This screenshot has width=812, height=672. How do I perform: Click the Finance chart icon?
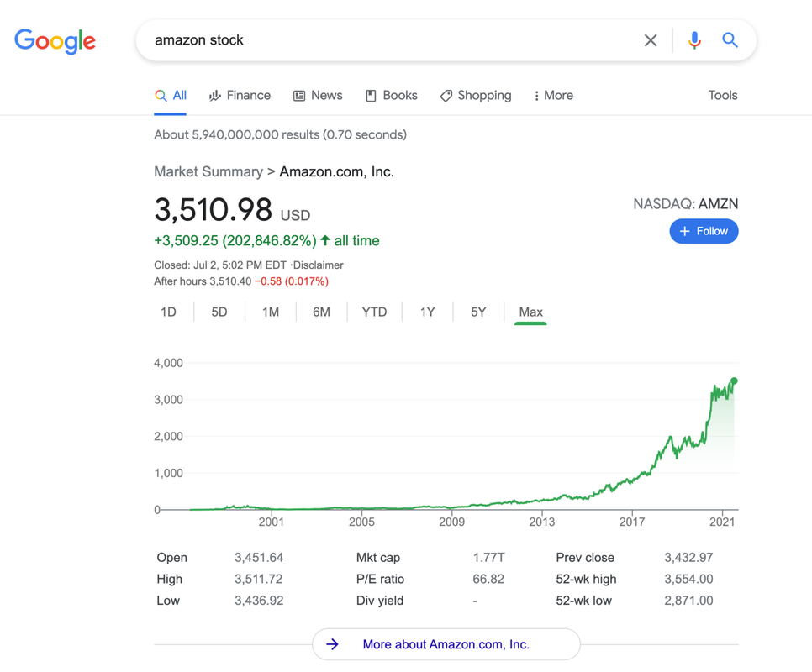[214, 96]
